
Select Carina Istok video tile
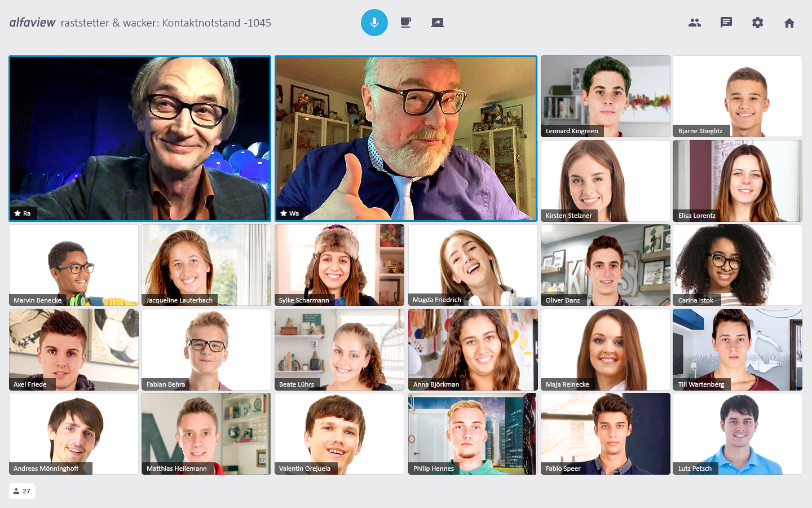(738, 265)
